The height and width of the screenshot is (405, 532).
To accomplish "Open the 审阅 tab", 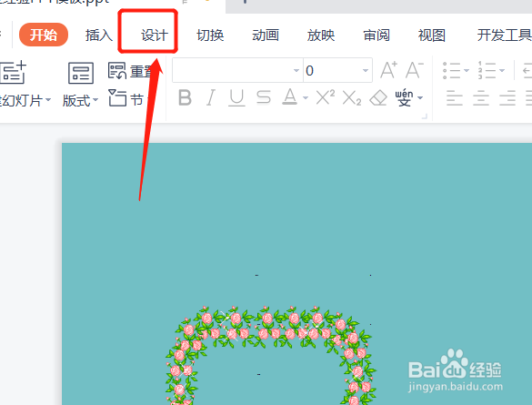I will pyautogui.click(x=376, y=35).
